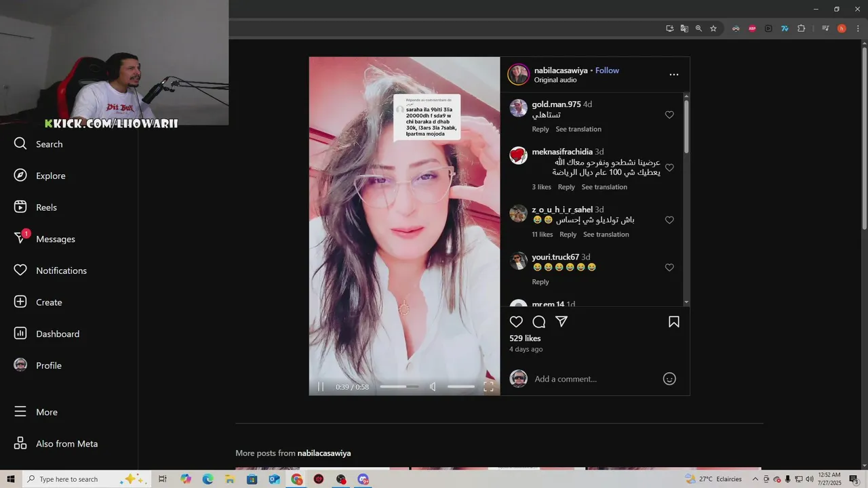
Task: Click the Windows taskbar search box
Action: (87, 479)
